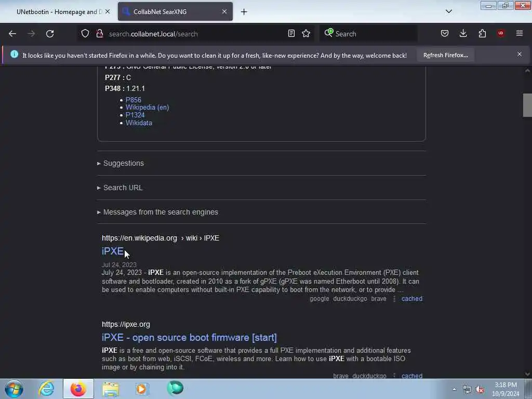Click the 'google' engine label on Wikipedia result
This screenshot has width=532, height=399.
point(320,299)
